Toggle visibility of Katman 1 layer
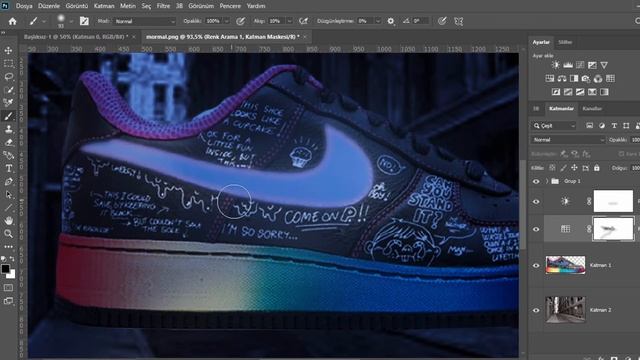The width and height of the screenshot is (640, 360). tap(536, 265)
